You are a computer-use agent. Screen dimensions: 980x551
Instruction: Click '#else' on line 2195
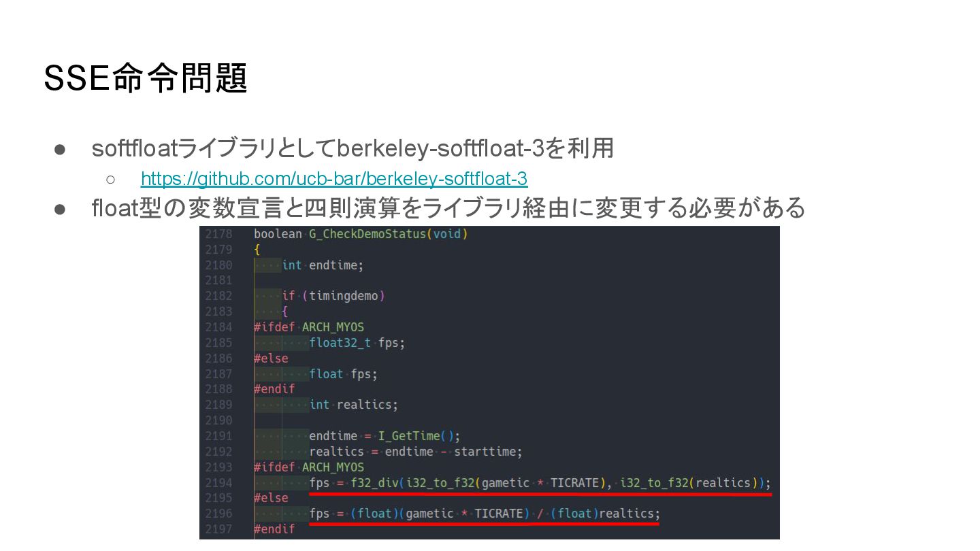click(271, 499)
